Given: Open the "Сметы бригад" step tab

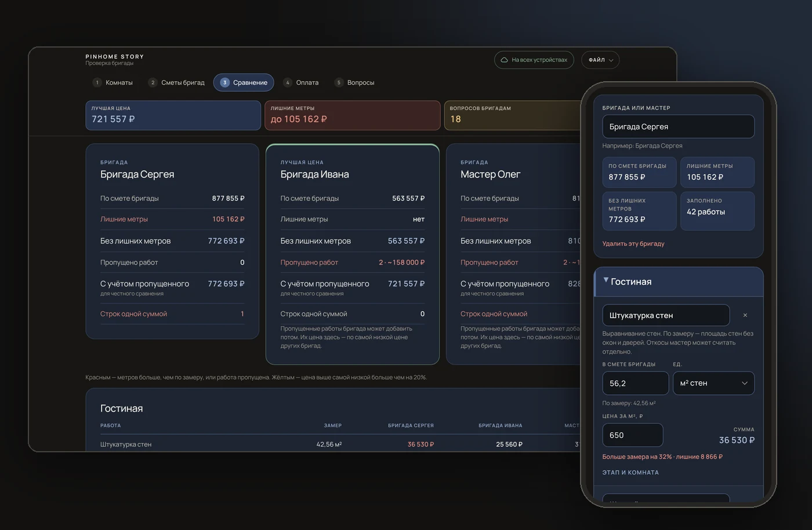Looking at the screenshot, I should pos(176,82).
